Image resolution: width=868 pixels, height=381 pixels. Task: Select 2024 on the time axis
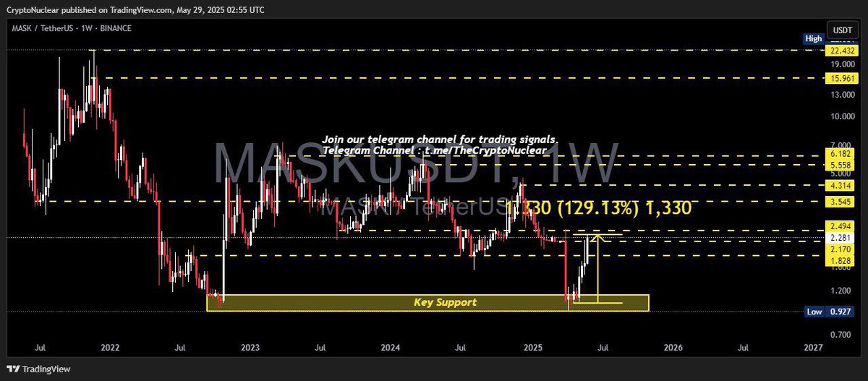[x=391, y=348]
